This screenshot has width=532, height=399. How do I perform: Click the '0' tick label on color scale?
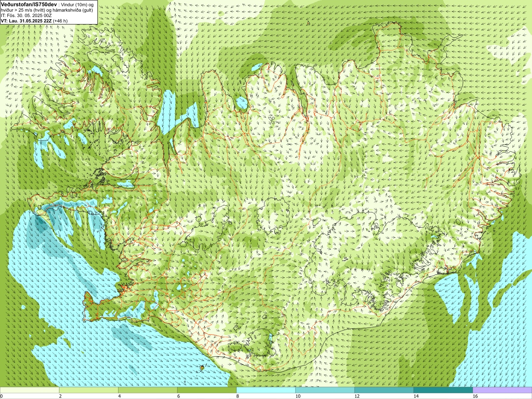(x=2, y=396)
